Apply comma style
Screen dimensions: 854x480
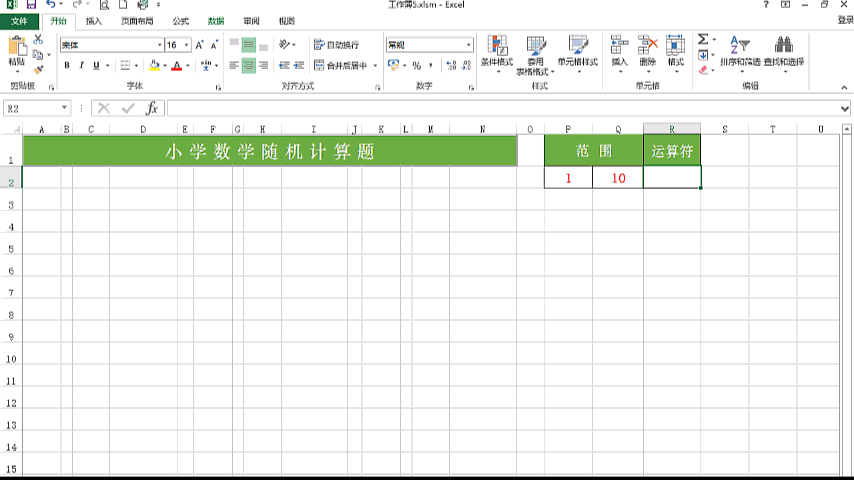click(x=431, y=65)
